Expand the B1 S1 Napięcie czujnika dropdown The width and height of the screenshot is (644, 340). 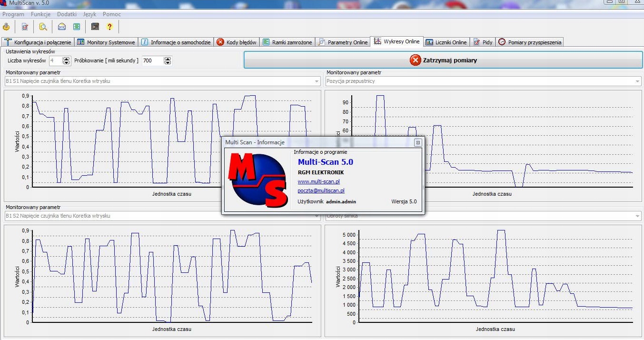tap(317, 81)
